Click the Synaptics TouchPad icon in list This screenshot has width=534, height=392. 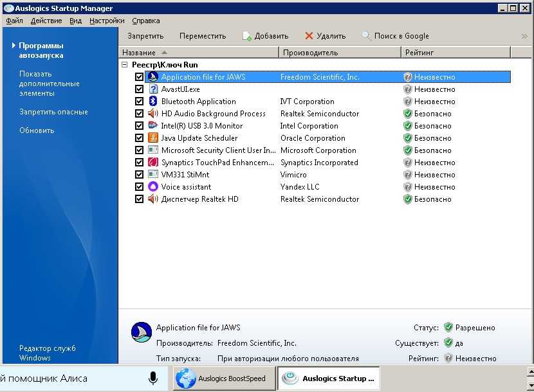(153, 163)
